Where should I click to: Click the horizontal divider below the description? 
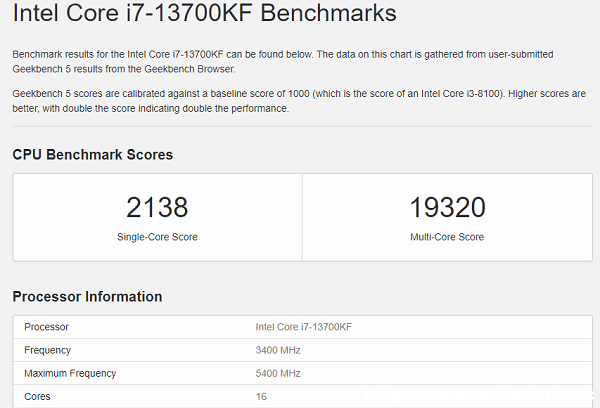pos(302,126)
